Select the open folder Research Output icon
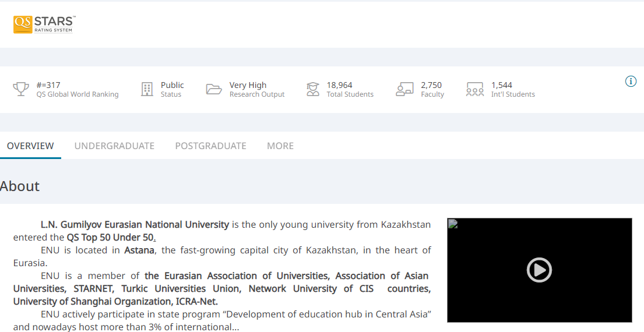The width and height of the screenshot is (644, 332). tap(214, 89)
